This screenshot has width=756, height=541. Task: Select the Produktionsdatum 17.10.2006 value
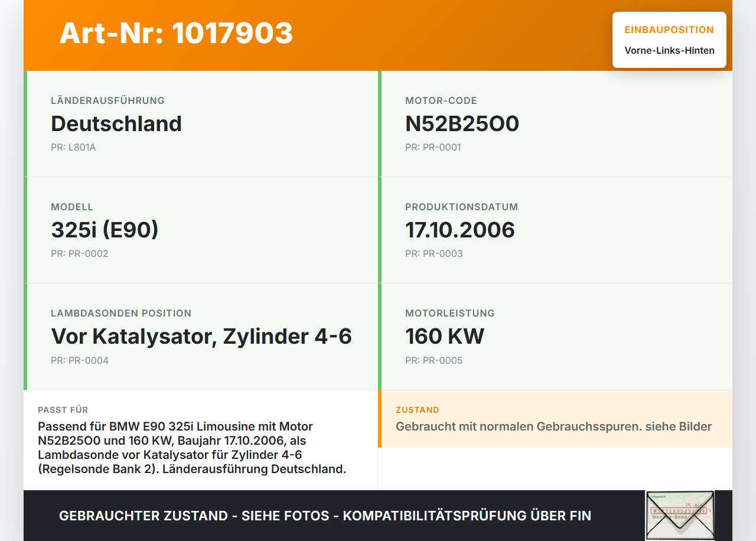pos(460,230)
